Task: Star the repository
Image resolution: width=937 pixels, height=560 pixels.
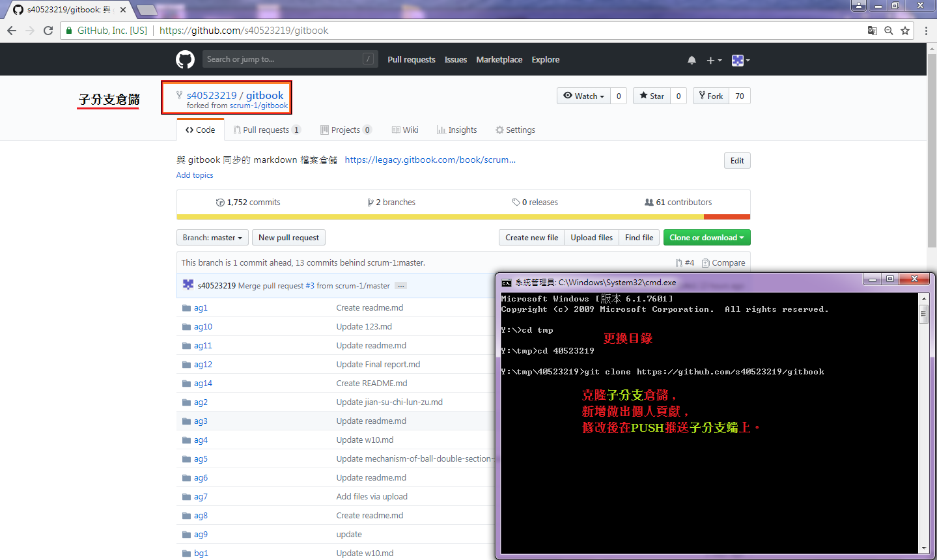Action: pyautogui.click(x=652, y=96)
